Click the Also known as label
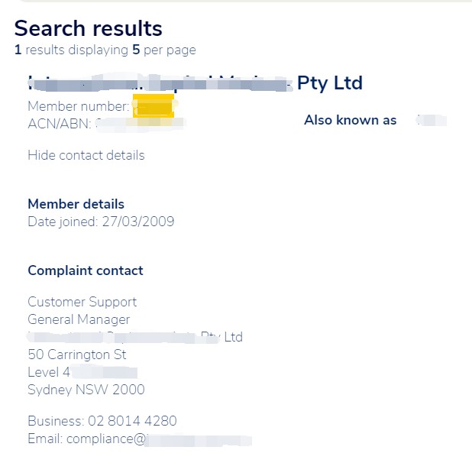 [x=350, y=120]
